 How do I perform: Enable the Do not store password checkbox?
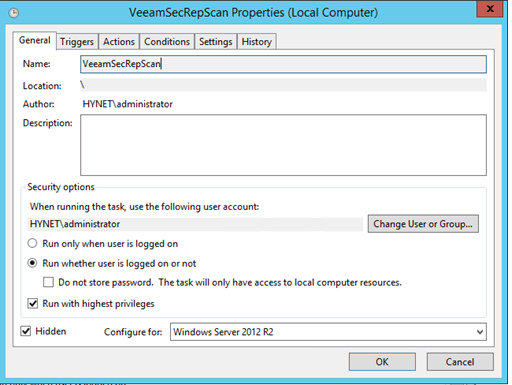pyautogui.click(x=48, y=282)
